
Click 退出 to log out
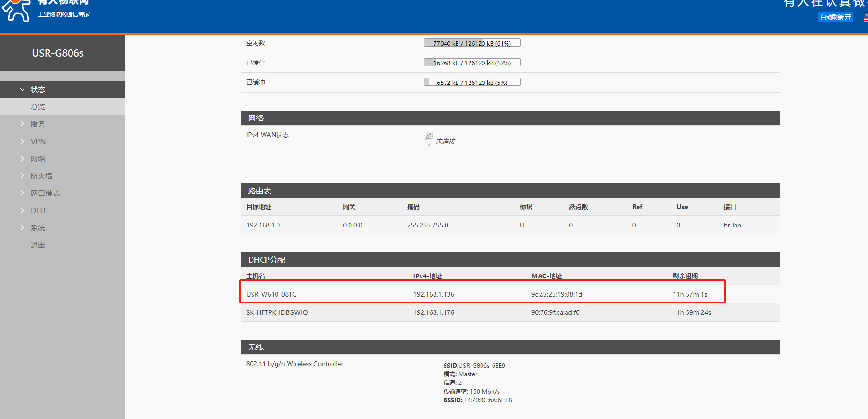38,245
